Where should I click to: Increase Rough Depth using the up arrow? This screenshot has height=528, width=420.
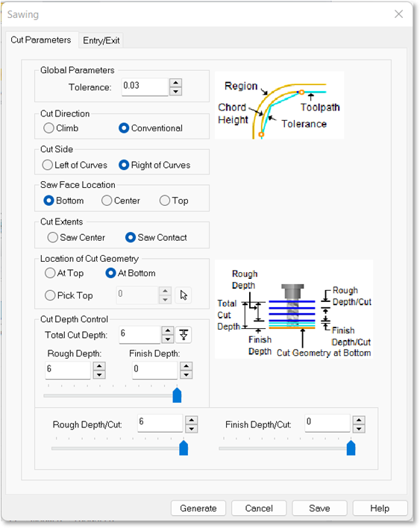[99, 366]
